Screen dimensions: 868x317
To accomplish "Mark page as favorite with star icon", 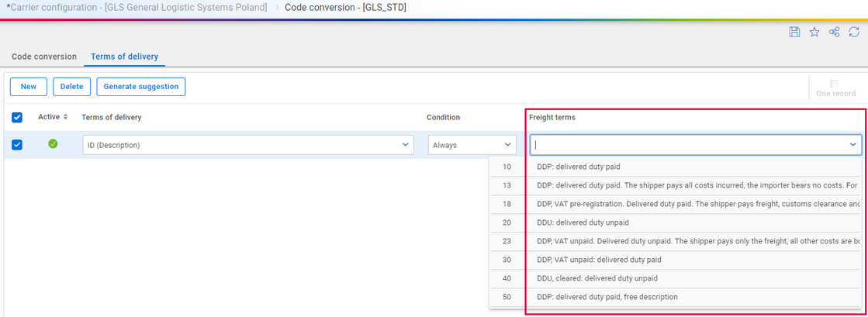I will point(814,32).
